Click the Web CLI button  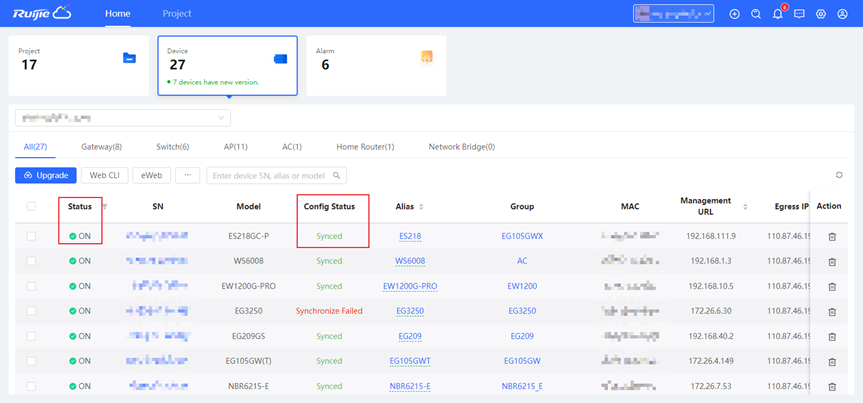(x=105, y=175)
